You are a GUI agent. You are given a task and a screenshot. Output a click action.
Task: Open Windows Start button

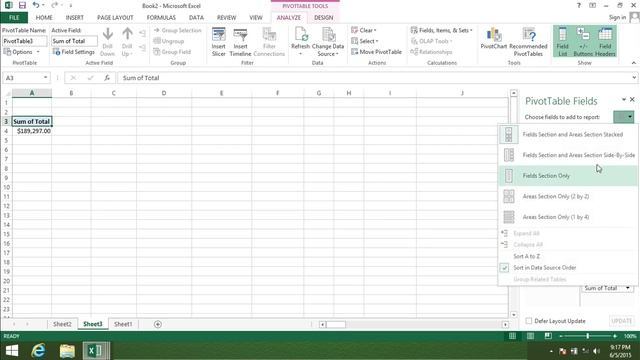tap(12, 350)
